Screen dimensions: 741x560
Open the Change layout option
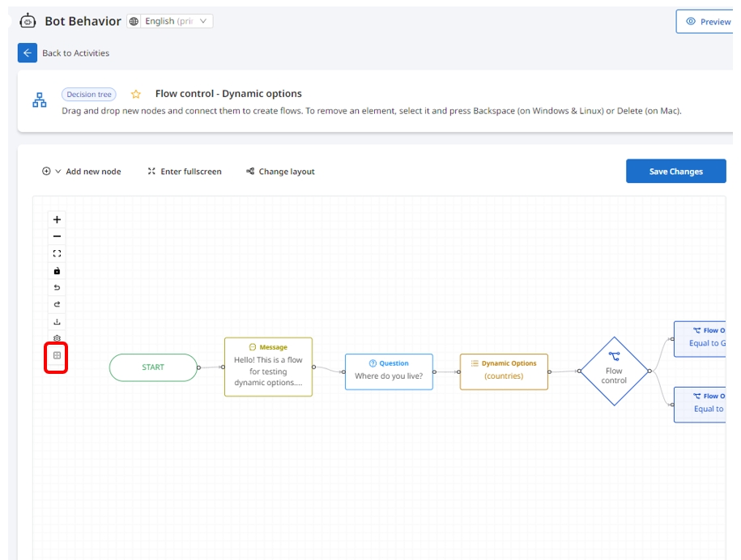point(280,172)
